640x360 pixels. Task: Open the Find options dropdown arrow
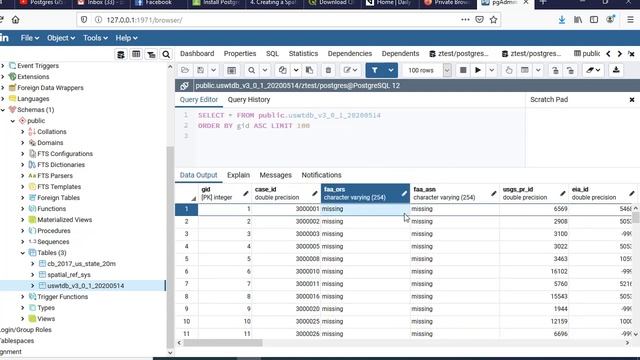(264, 70)
